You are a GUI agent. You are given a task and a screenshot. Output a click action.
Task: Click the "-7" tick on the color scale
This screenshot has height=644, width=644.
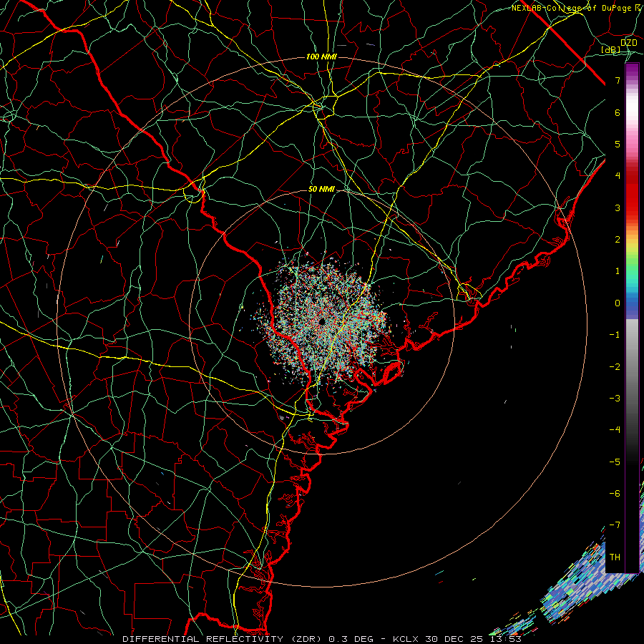(x=615, y=525)
